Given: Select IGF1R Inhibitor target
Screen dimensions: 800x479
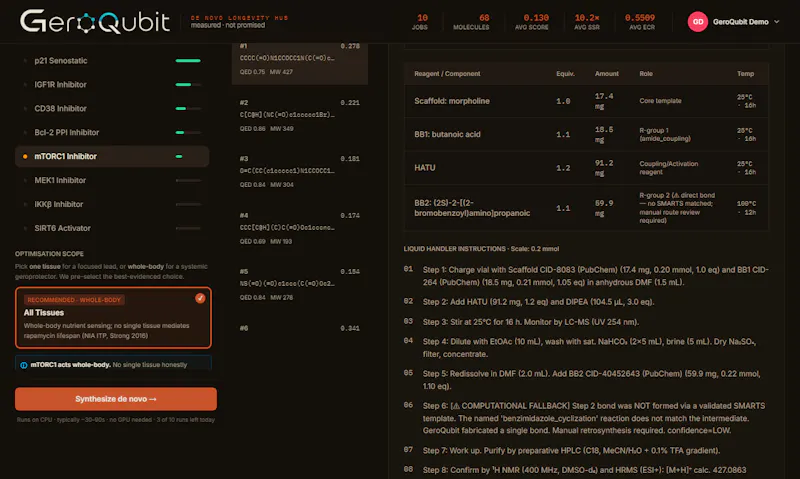Looking at the screenshot, I should pyautogui.click(x=112, y=85).
